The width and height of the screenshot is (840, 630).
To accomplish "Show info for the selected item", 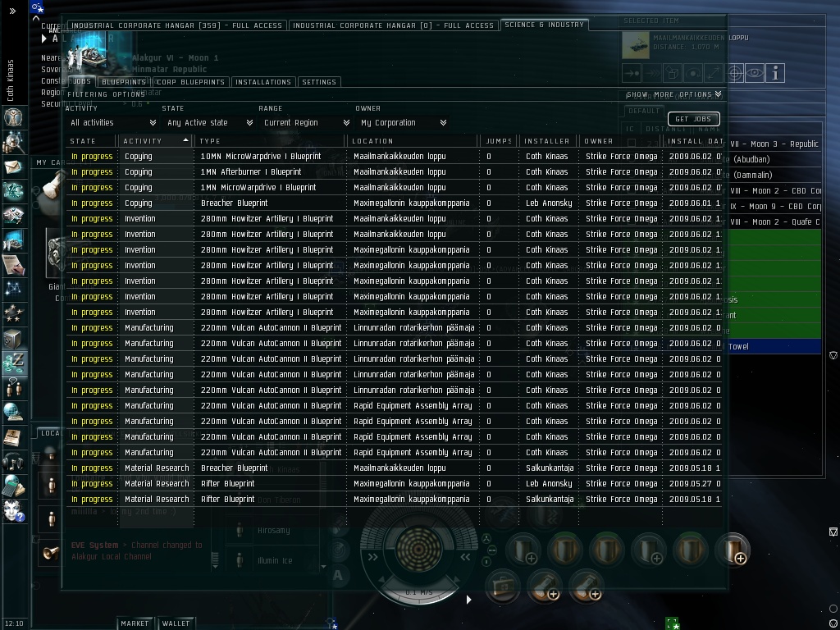I will pos(775,73).
